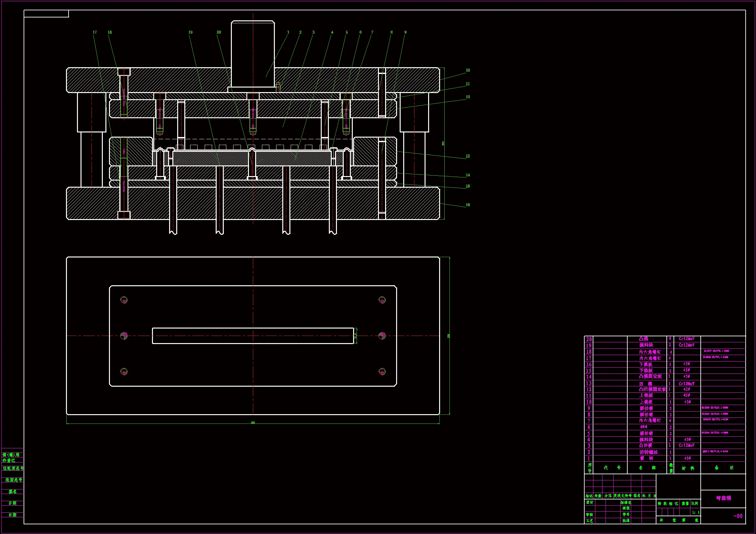Image resolution: width=756 pixels, height=534 pixels.
Task: Select part callout number 10 at right side
Action: point(468,70)
